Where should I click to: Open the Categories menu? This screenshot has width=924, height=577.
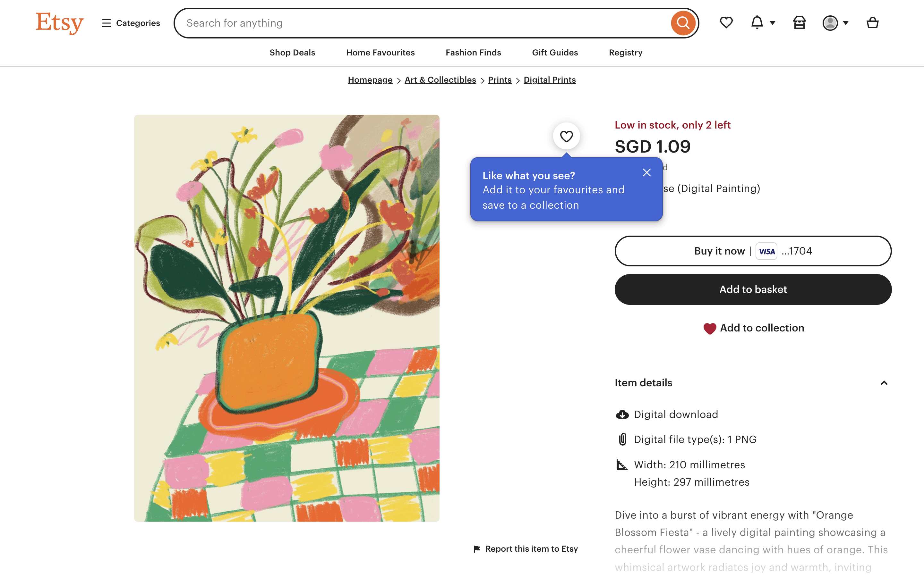point(131,23)
